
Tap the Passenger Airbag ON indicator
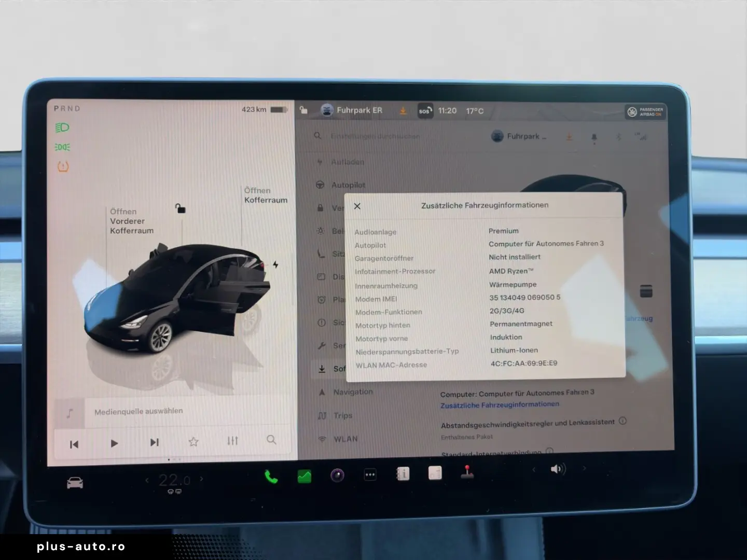pyautogui.click(x=645, y=111)
